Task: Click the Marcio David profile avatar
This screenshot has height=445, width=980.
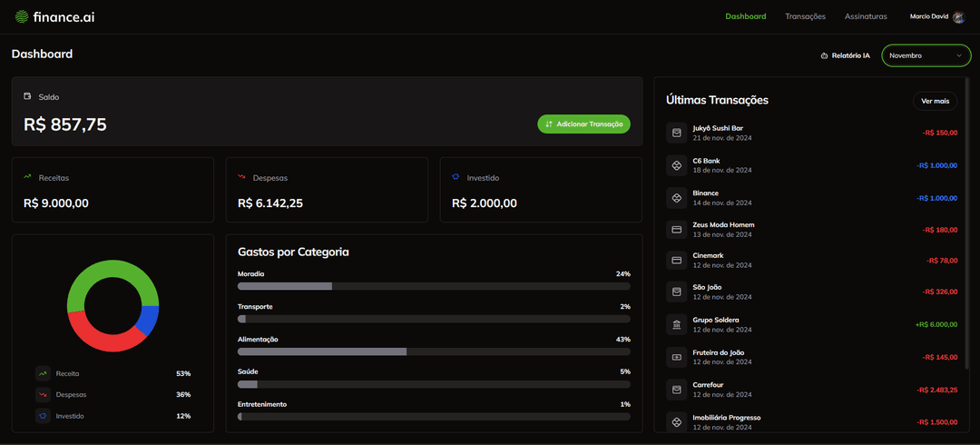Action: click(x=958, y=16)
